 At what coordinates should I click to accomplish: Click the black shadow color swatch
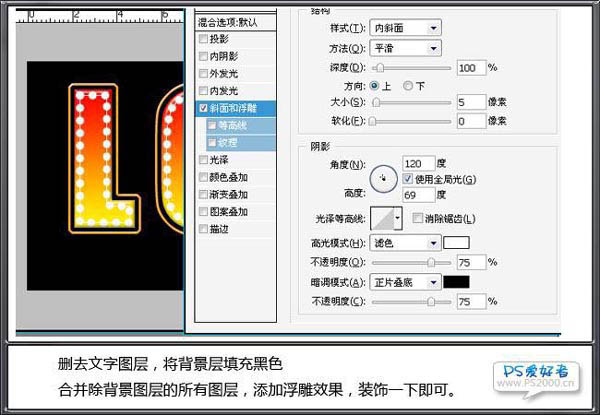[x=456, y=282]
